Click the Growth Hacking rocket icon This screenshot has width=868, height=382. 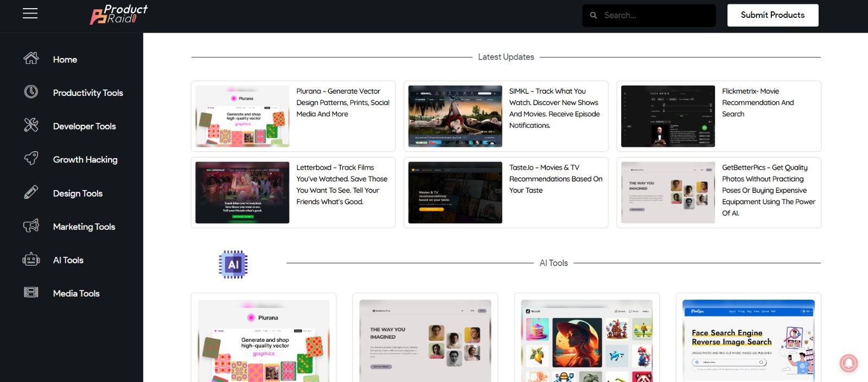click(31, 158)
